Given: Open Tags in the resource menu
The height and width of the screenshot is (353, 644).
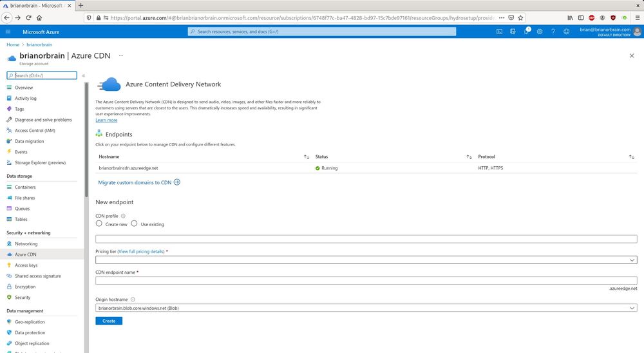Looking at the screenshot, I should (19, 109).
